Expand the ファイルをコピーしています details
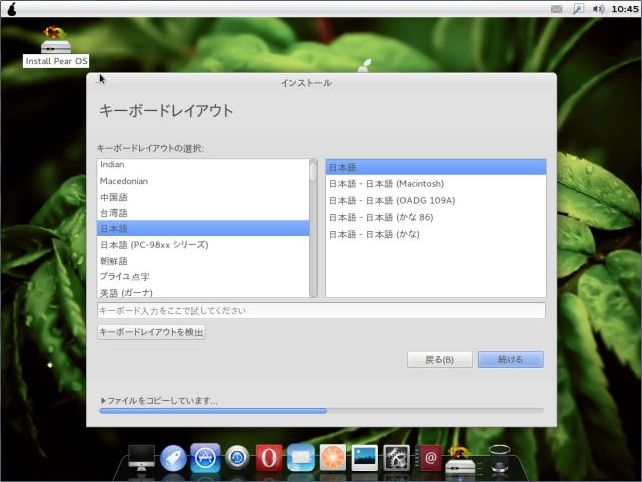Image resolution: width=642 pixels, height=482 pixels. click(x=102, y=400)
